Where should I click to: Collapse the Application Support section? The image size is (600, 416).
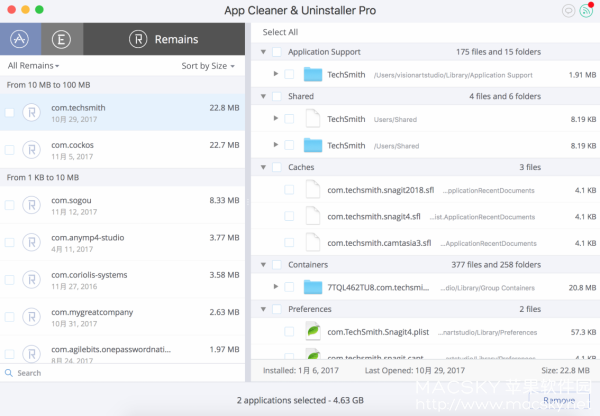(263, 52)
